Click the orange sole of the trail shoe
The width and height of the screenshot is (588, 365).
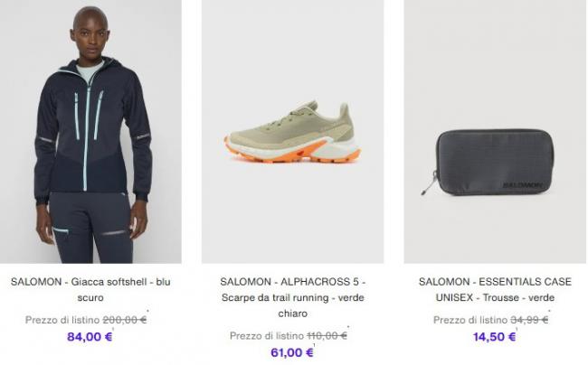[x=292, y=151]
